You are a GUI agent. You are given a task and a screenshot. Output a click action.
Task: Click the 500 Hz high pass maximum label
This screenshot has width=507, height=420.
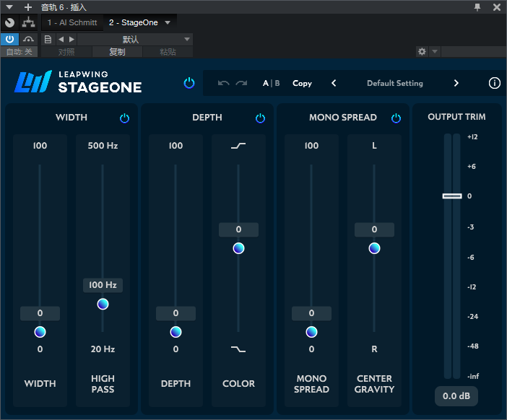(103, 146)
